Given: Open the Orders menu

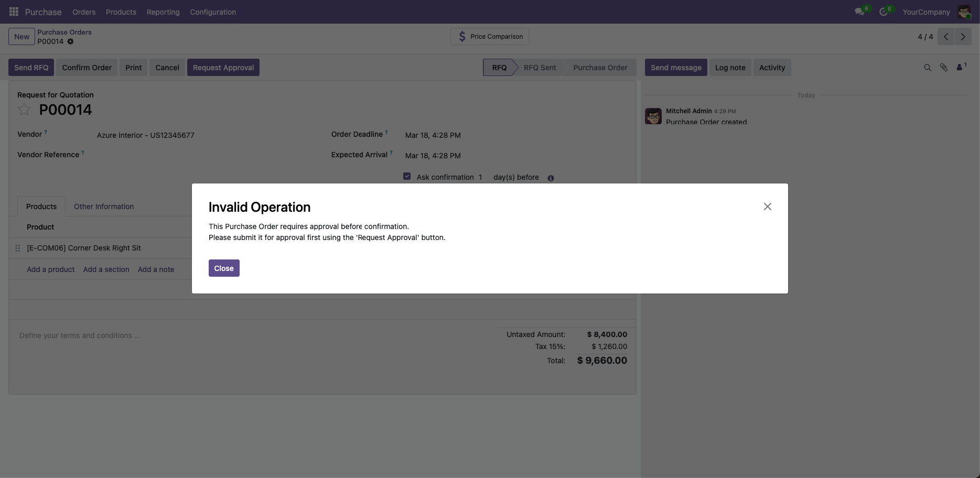Looking at the screenshot, I should coord(84,12).
